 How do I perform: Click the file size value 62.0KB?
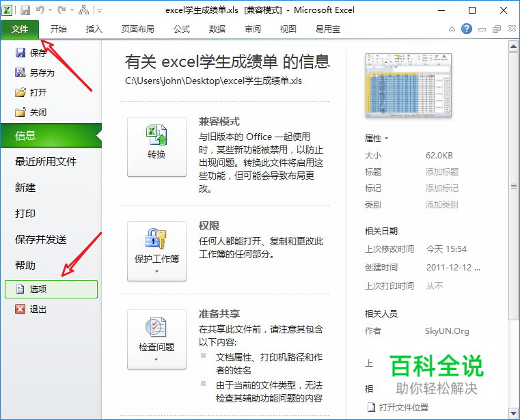[439, 156]
